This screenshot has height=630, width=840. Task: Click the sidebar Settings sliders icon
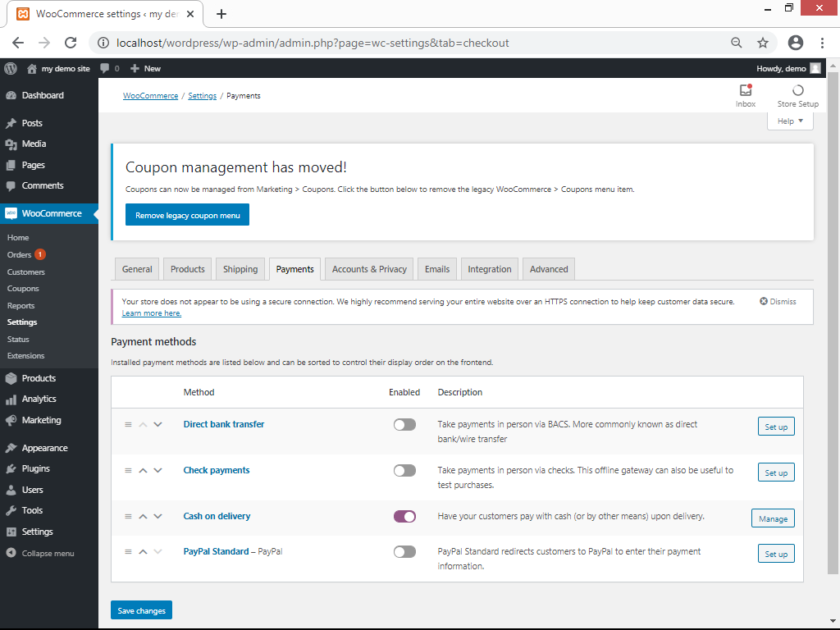(11, 532)
